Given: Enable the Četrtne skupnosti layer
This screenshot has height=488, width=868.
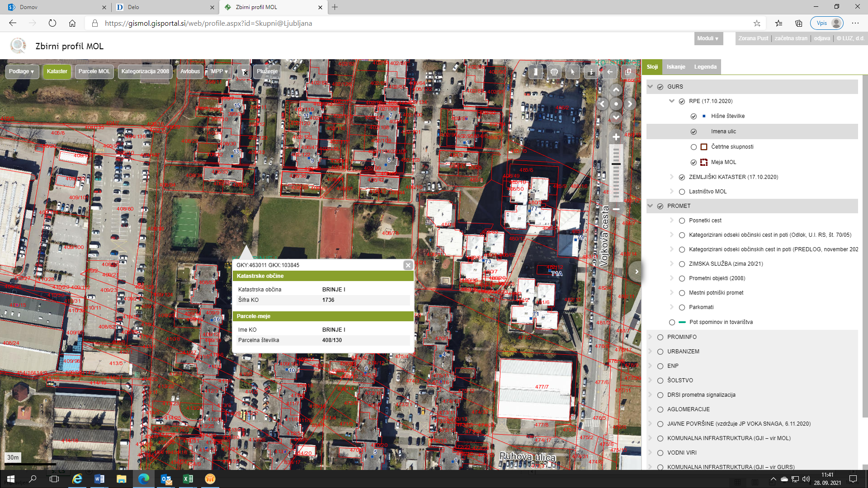Looking at the screenshot, I should (x=693, y=147).
